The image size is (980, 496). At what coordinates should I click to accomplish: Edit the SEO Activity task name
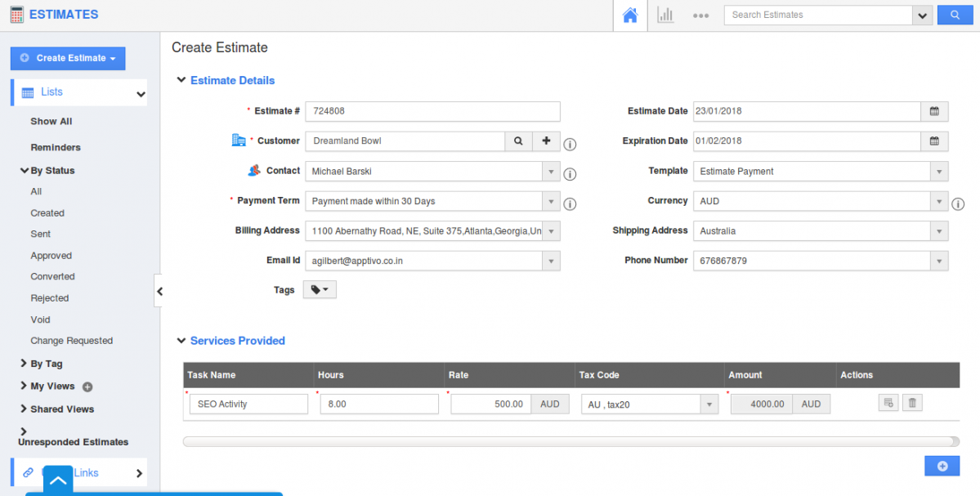(248, 404)
